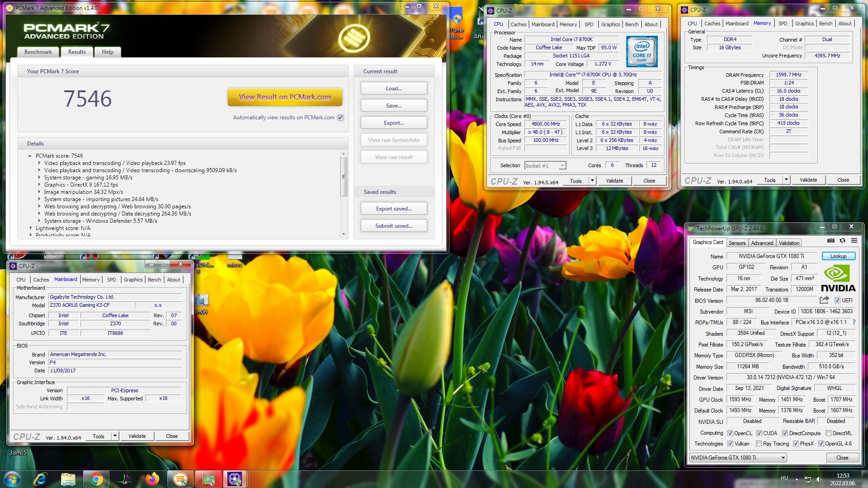This screenshot has height=488, width=868.
Task: Open Windows Explorer from the taskbar
Action: pyautogui.click(x=68, y=479)
